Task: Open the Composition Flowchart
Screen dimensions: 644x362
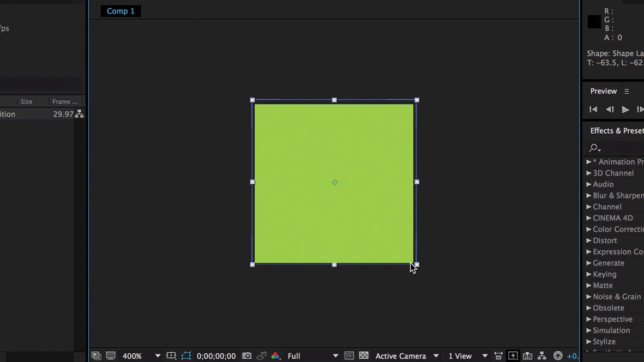Action: (x=541, y=355)
